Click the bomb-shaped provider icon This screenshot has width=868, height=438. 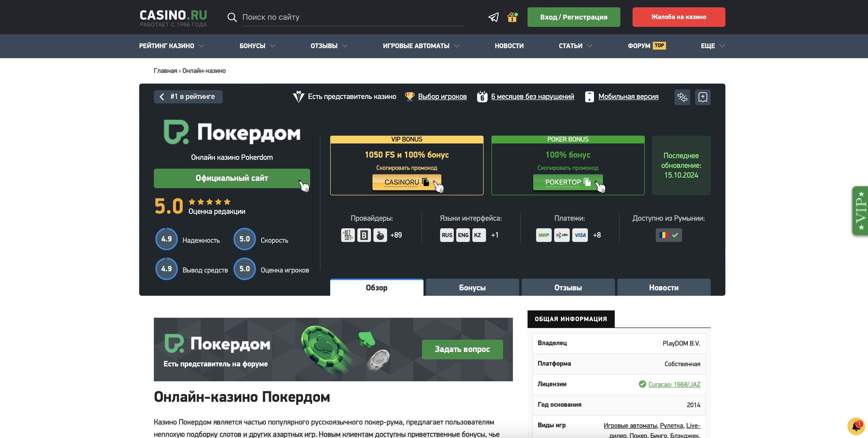[x=380, y=235]
